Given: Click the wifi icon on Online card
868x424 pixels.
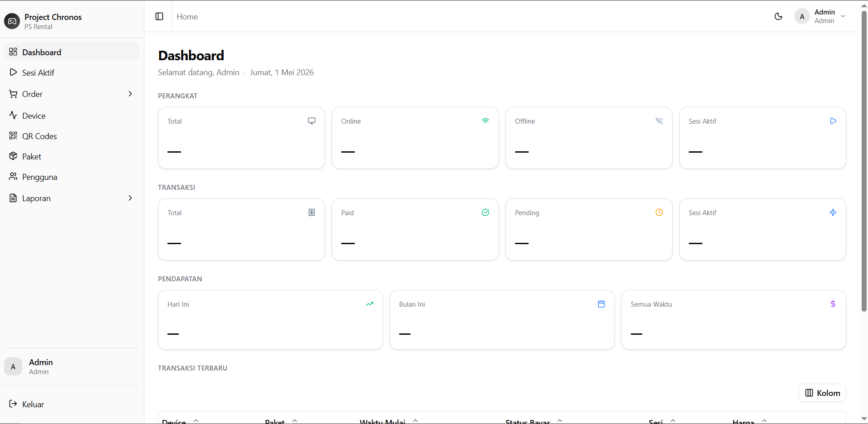Looking at the screenshot, I should point(486,121).
